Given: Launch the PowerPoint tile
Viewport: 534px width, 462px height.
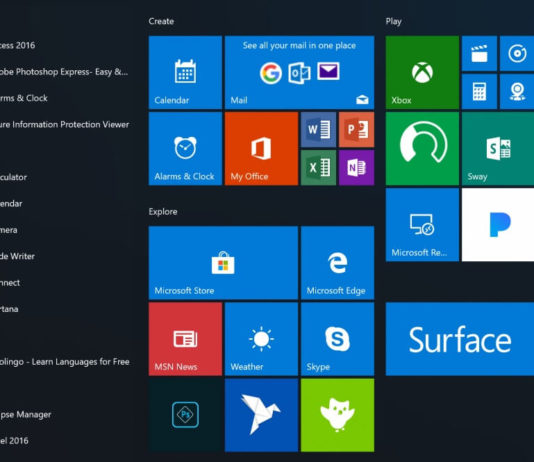Looking at the screenshot, I should pos(357,130).
